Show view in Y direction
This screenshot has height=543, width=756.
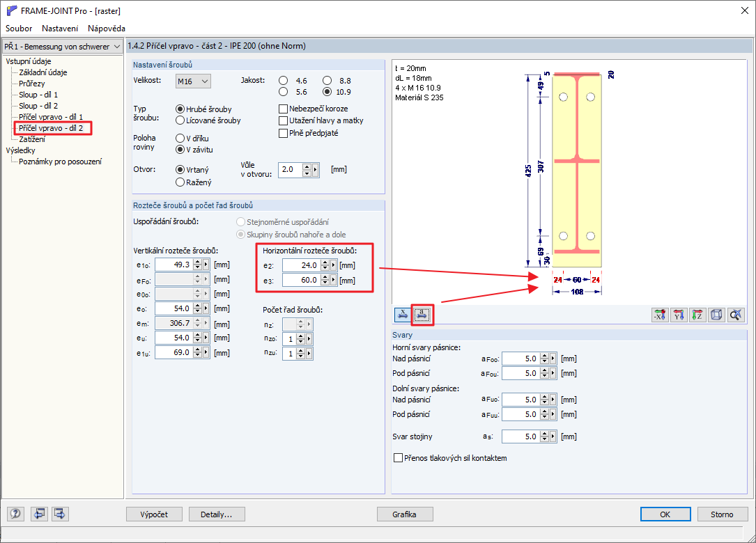click(x=679, y=315)
